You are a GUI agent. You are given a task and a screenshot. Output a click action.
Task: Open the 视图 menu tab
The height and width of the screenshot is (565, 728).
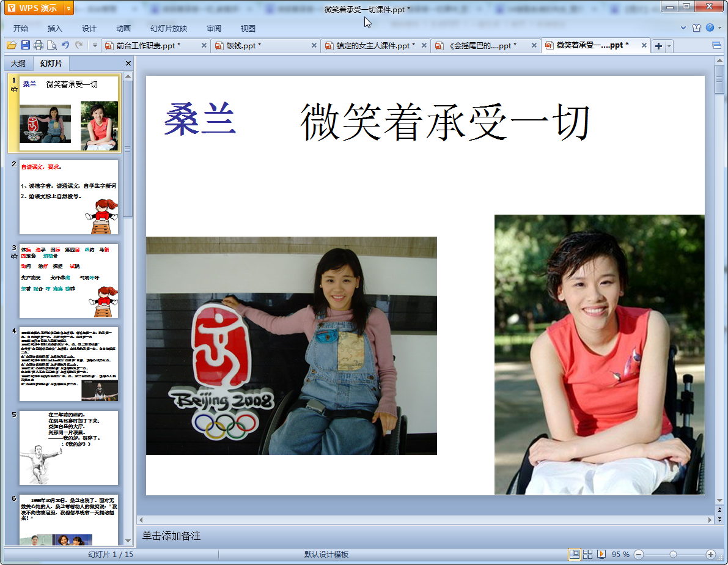248,28
